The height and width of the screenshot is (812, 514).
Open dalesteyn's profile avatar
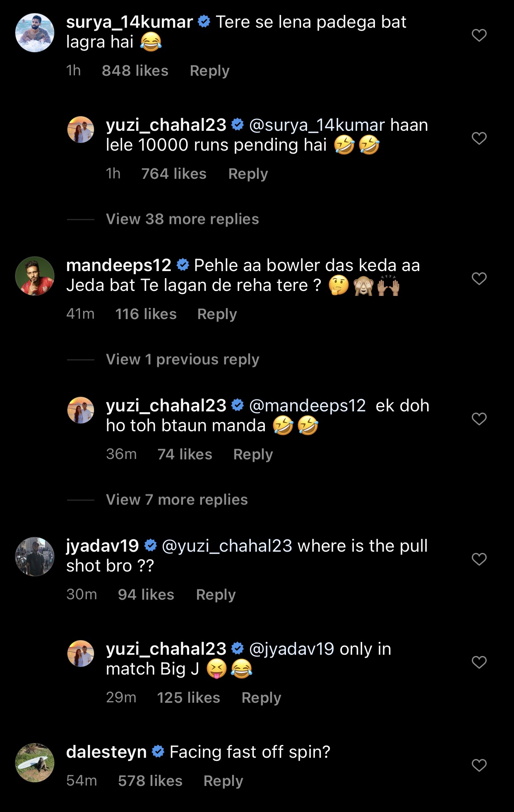pyautogui.click(x=35, y=763)
